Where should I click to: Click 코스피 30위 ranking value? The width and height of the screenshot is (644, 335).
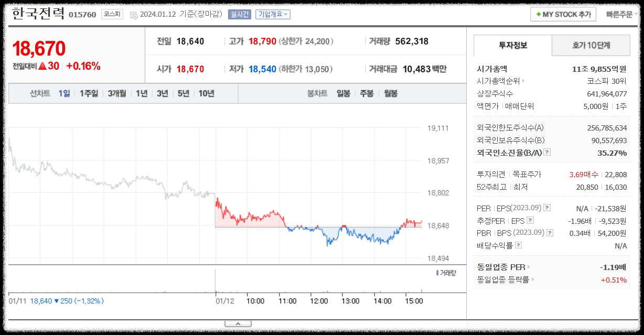607,81
